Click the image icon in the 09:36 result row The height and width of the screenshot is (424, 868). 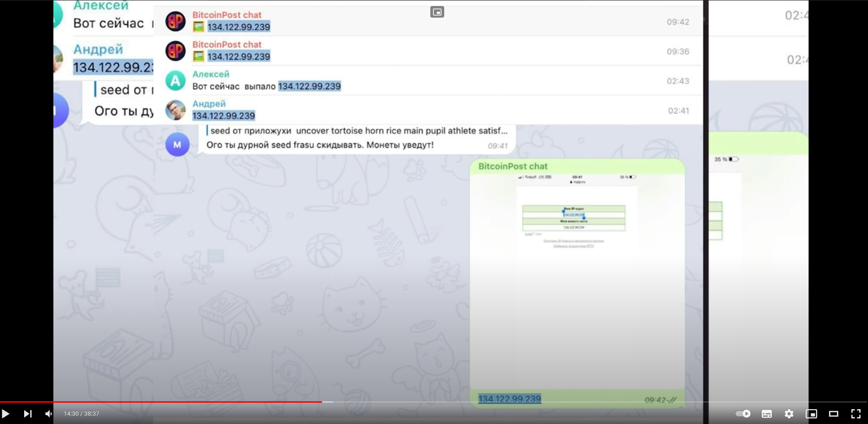(x=199, y=57)
